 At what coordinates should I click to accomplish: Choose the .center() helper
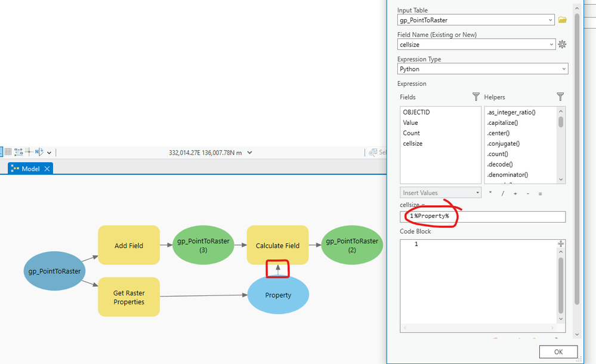pyautogui.click(x=498, y=133)
